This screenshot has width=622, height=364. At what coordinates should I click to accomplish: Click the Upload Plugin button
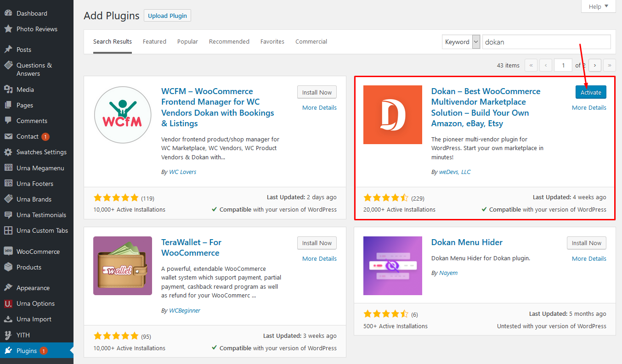point(167,16)
